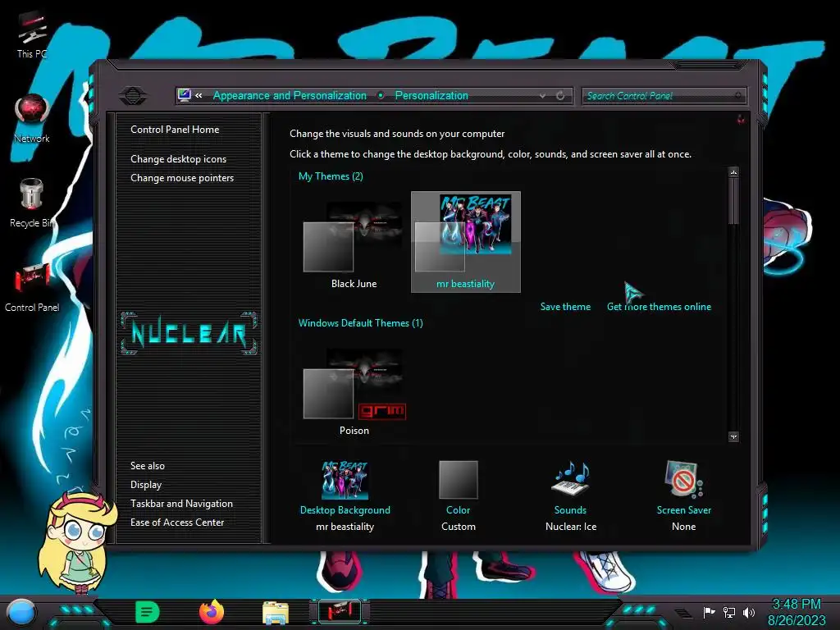The image size is (840, 630).
Task: Click the active Control Panel taskbar button
Action: [340, 612]
